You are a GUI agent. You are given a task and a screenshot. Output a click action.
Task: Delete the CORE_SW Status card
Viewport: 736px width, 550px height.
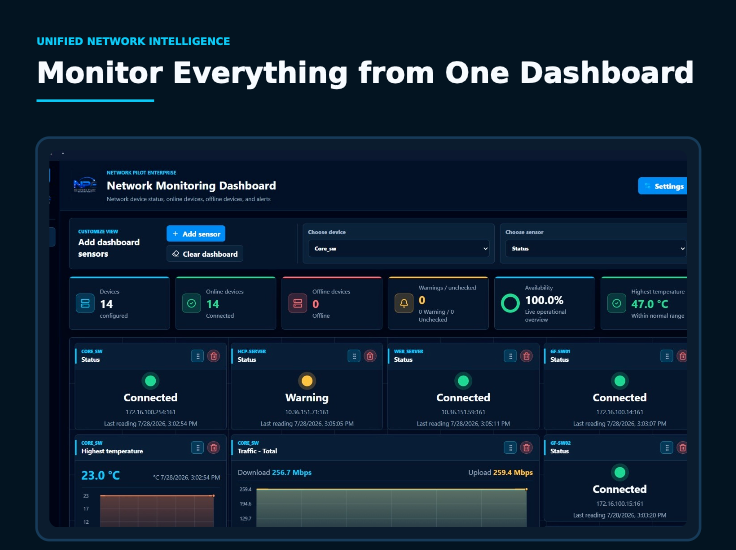[214, 356]
